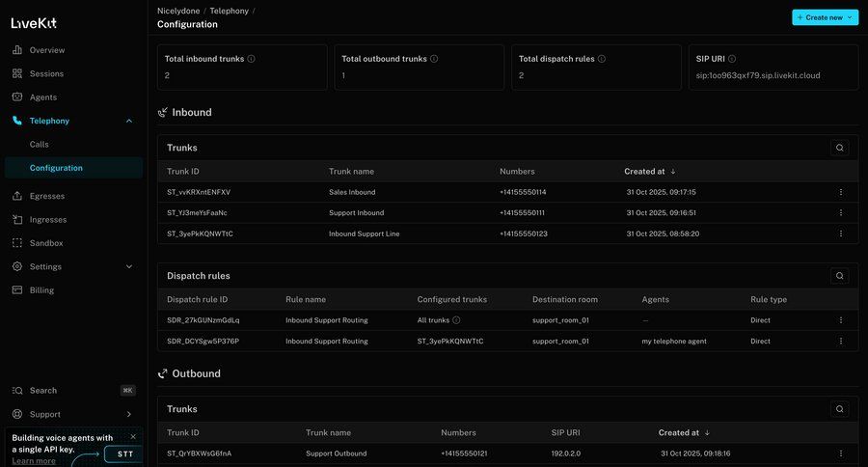This screenshot has width=868, height=467.
Task: Click trunk ID ST_YJ3meYsFaaNc
Action: pyautogui.click(x=197, y=212)
